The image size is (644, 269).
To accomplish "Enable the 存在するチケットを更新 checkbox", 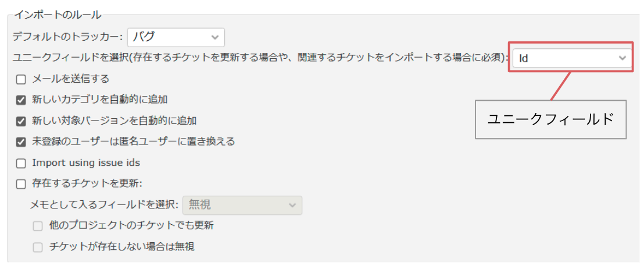I will coord(22,184).
